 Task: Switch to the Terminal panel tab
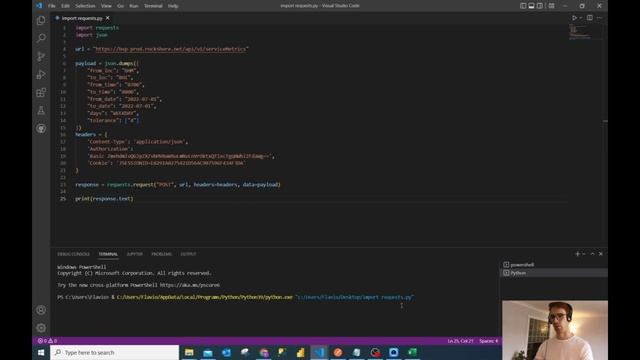[x=108, y=254]
